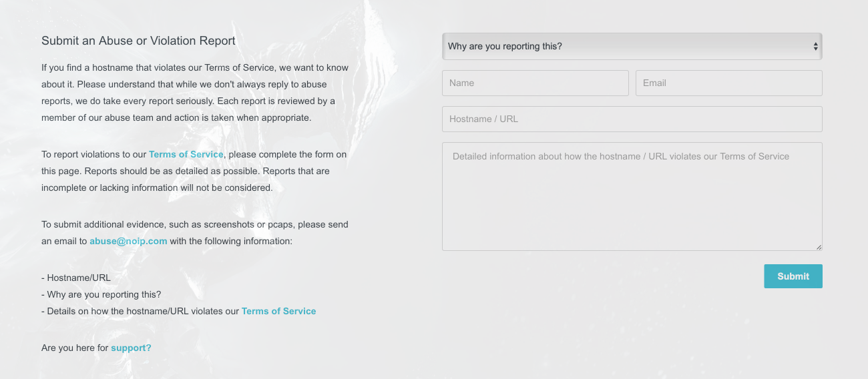This screenshot has height=379, width=868.
Task: Click the abuse@noip.com email link
Action: click(x=128, y=242)
